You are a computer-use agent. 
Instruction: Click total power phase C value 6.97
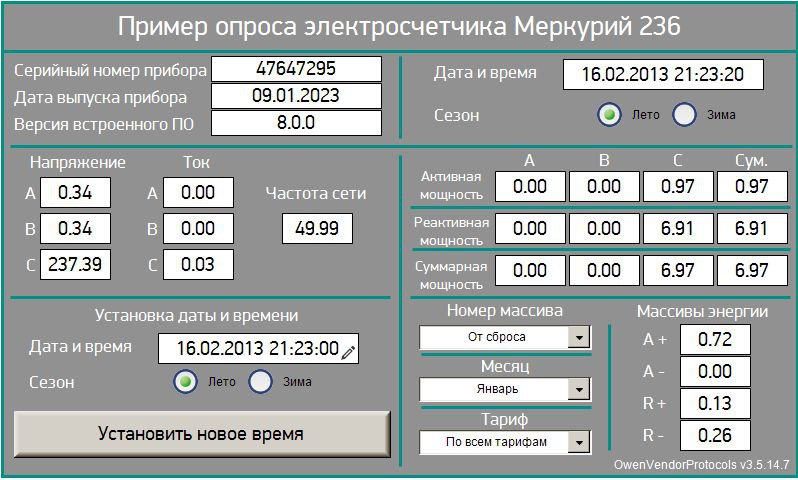678,270
